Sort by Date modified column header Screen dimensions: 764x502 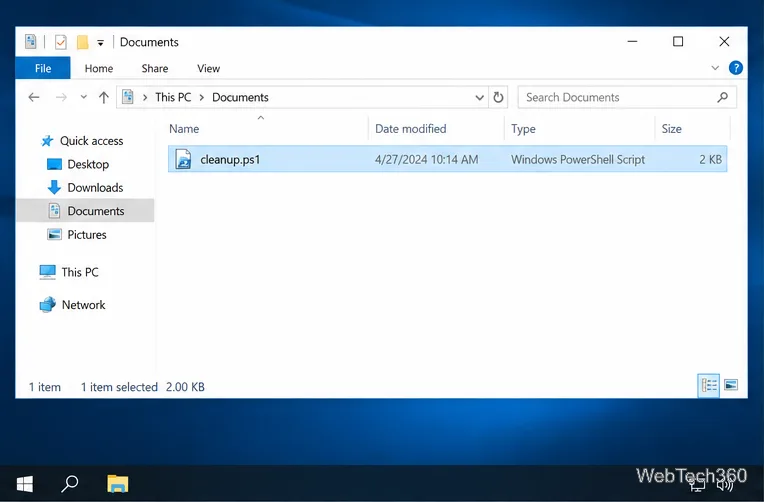[411, 129]
